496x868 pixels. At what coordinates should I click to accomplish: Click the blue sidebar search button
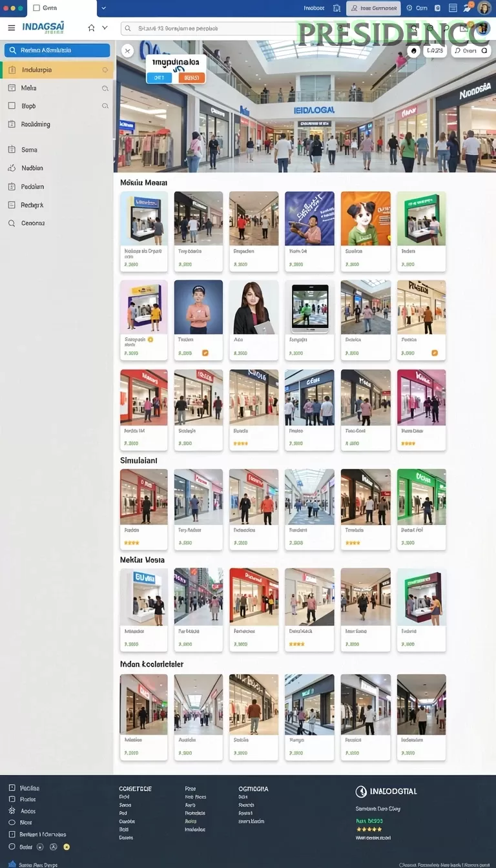pos(57,50)
